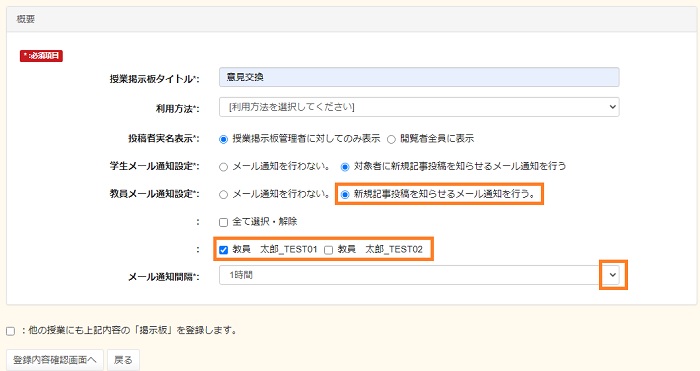Check 他の授業にも上記内容の掲示板を登録 checkbox

[10, 331]
